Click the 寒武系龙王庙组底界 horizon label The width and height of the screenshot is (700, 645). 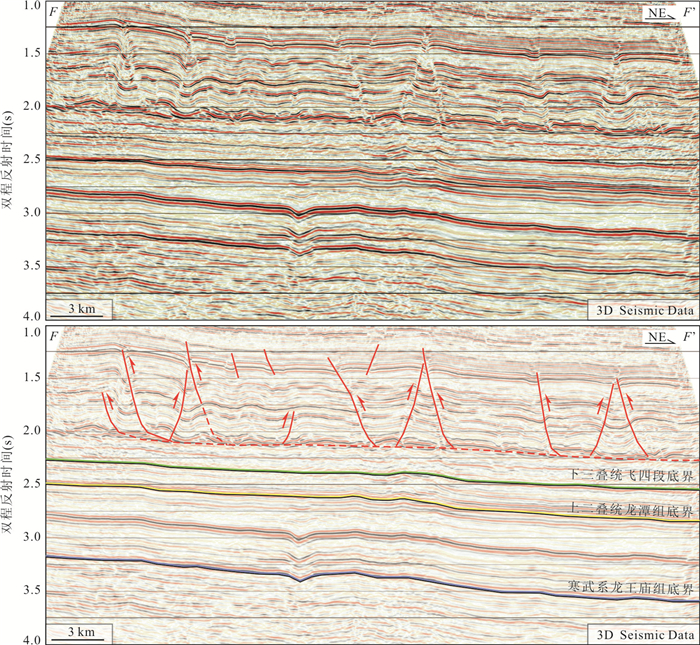point(630,586)
